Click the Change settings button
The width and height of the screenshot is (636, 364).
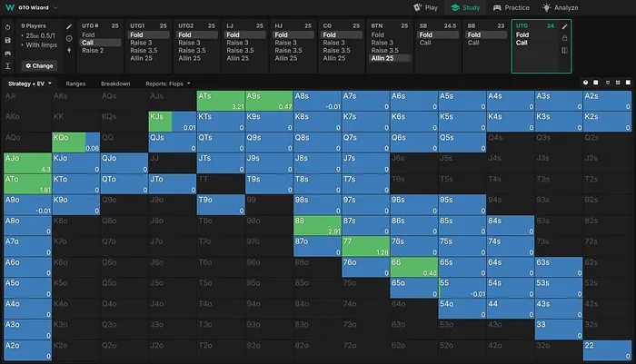(x=39, y=65)
